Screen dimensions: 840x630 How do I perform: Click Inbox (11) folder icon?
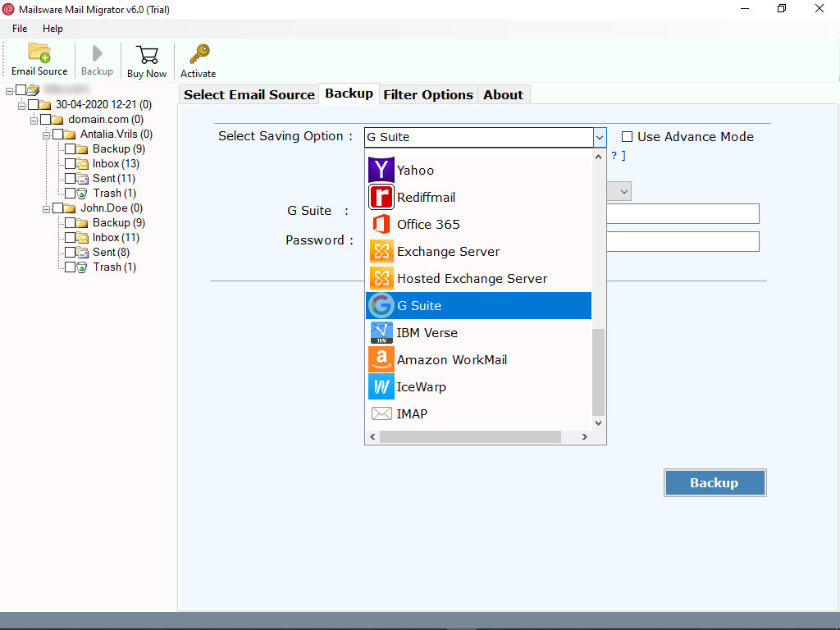tap(82, 237)
